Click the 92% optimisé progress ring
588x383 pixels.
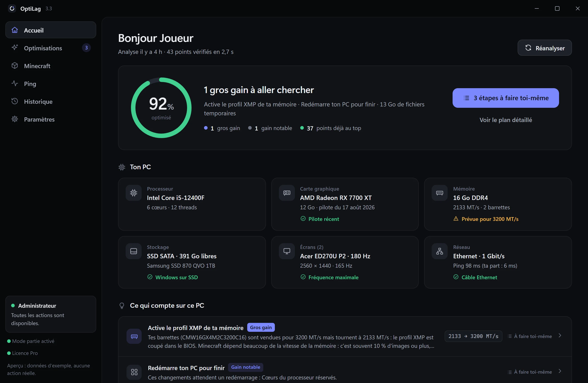161,108
